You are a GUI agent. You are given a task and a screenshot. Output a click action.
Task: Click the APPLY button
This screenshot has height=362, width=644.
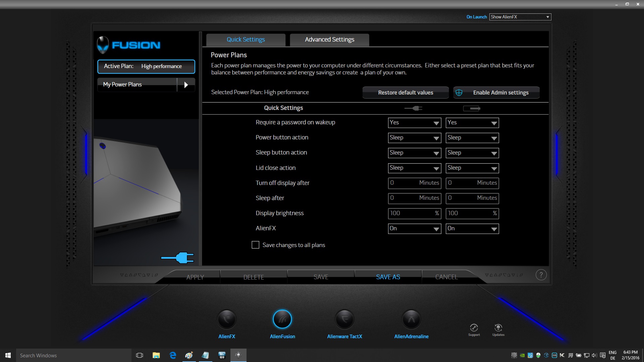click(195, 277)
